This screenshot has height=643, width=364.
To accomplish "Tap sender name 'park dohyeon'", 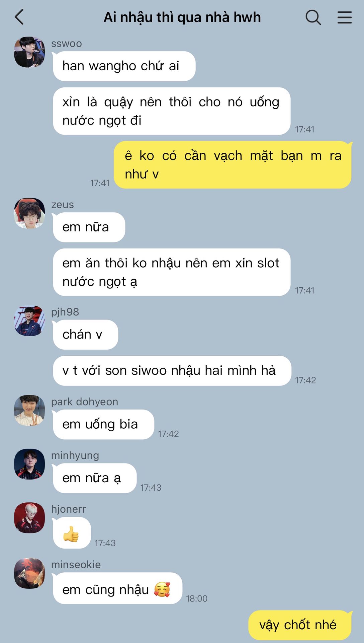I will 85,402.
